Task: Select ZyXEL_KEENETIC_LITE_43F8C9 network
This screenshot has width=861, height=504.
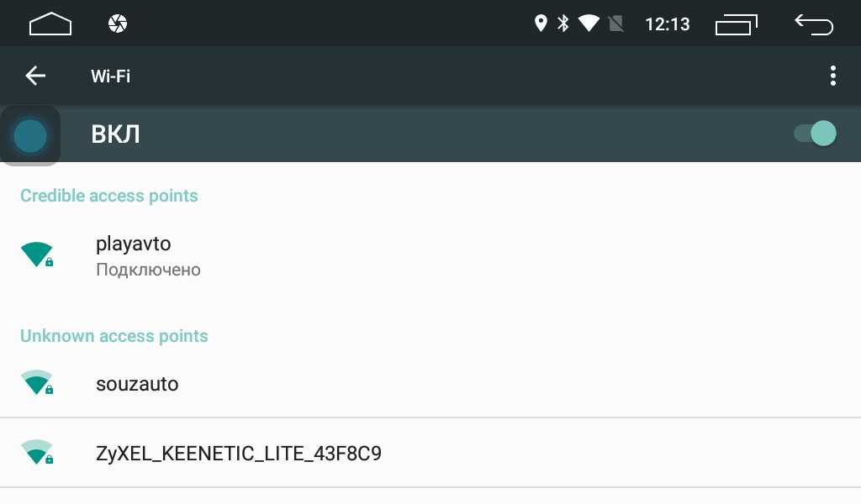Action: [430, 453]
